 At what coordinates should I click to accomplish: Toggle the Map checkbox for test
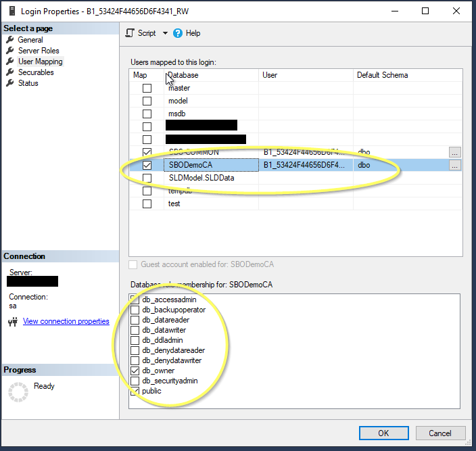click(147, 204)
